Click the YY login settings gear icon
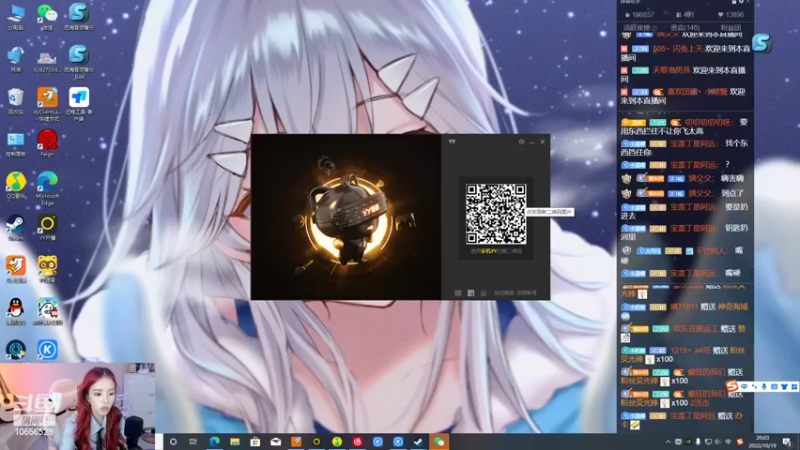 click(521, 141)
